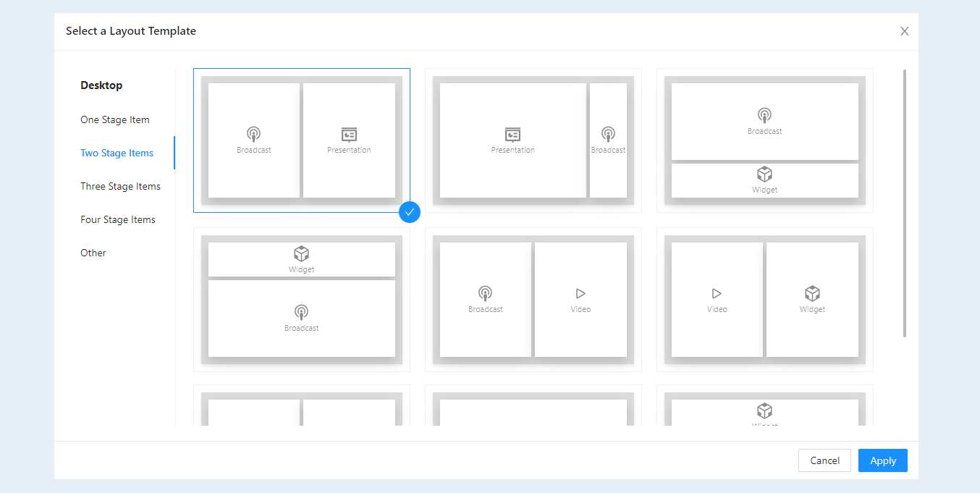Click the vertical scrollbar of the template list

click(x=905, y=203)
